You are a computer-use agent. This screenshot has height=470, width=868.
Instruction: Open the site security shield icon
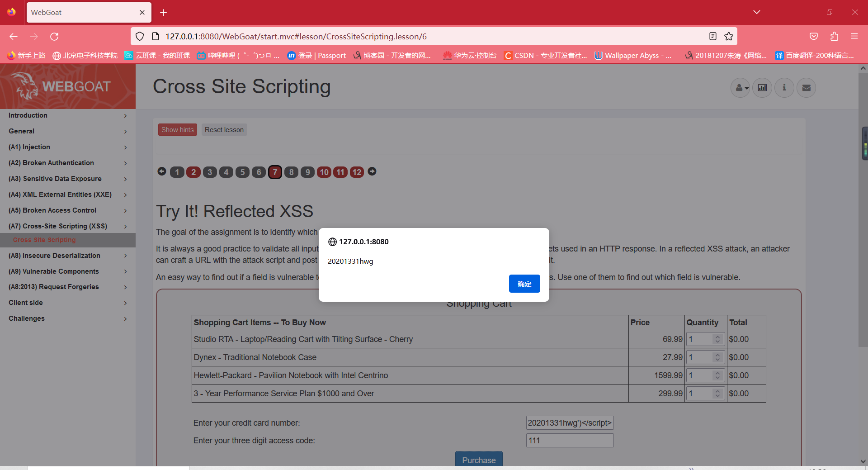click(140, 37)
